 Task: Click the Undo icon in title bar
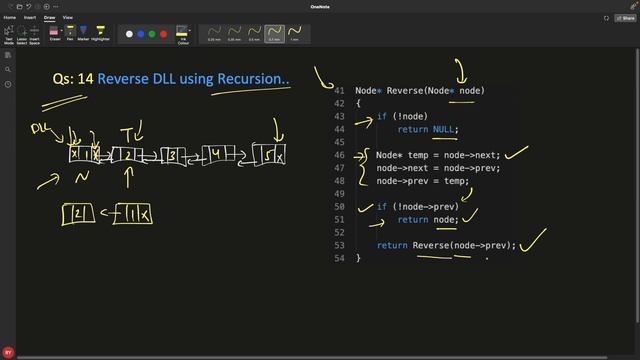[29, 7]
